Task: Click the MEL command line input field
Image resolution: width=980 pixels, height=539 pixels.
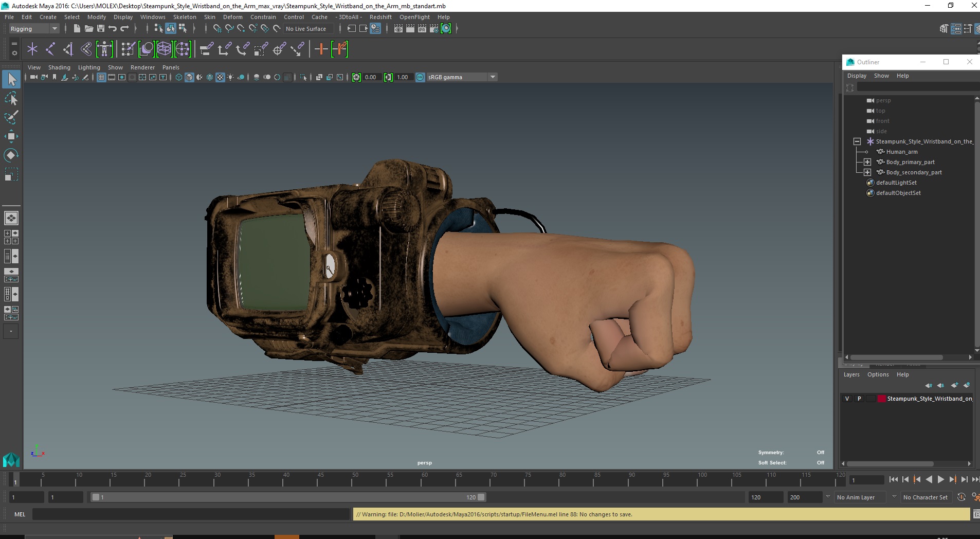Action: coord(191,514)
